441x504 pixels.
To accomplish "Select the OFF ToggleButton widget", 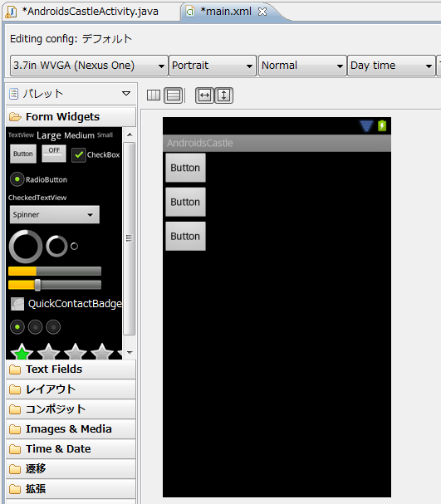I will [x=54, y=154].
